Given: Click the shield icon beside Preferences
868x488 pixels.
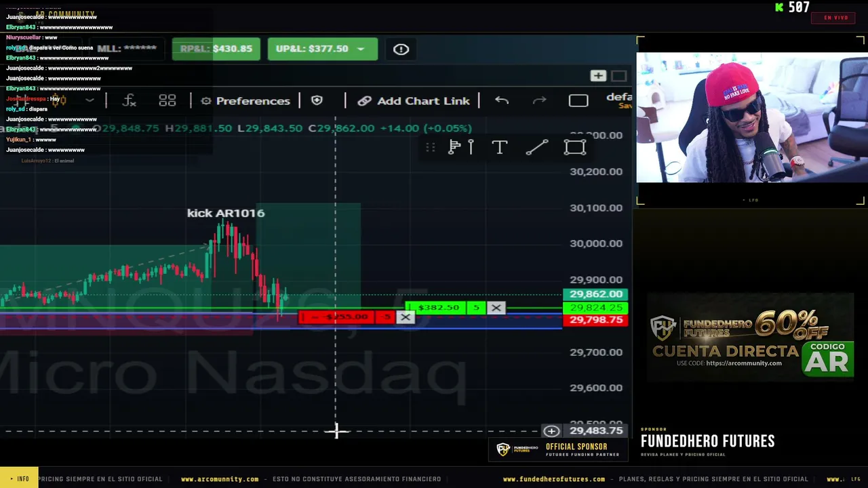Looking at the screenshot, I should click(317, 100).
